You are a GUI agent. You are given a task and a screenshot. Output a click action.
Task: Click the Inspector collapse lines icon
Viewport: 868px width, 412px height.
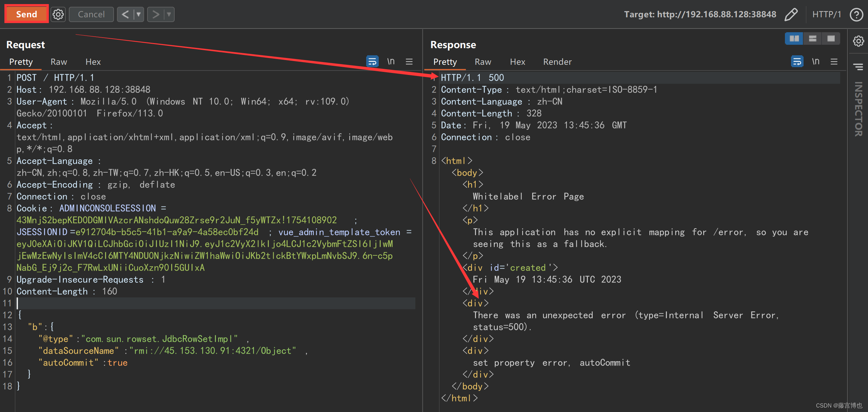859,66
